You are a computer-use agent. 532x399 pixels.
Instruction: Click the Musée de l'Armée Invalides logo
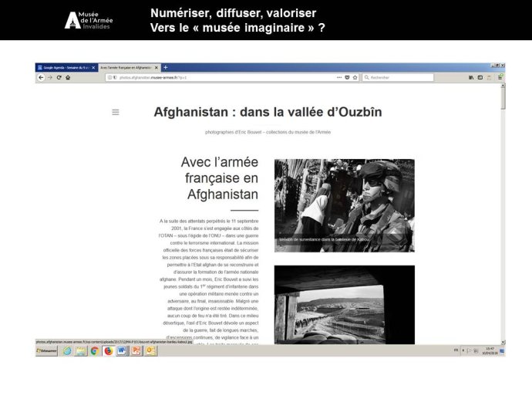click(89, 20)
